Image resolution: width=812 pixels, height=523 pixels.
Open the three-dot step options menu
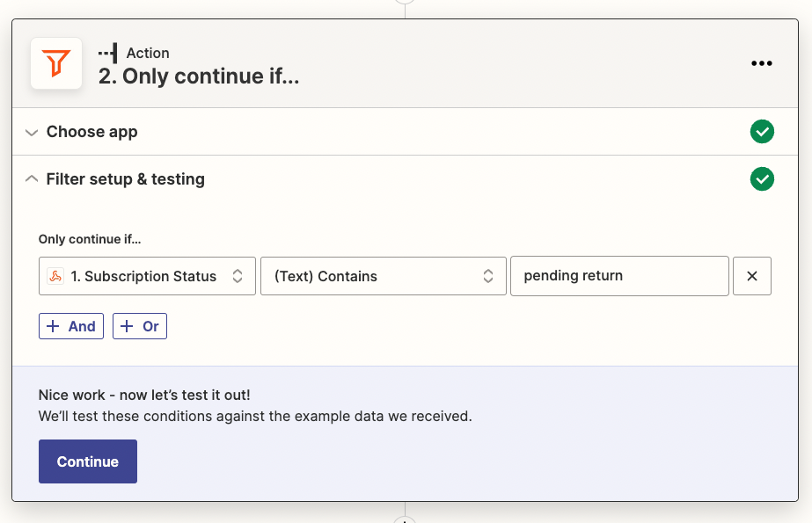(x=761, y=63)
